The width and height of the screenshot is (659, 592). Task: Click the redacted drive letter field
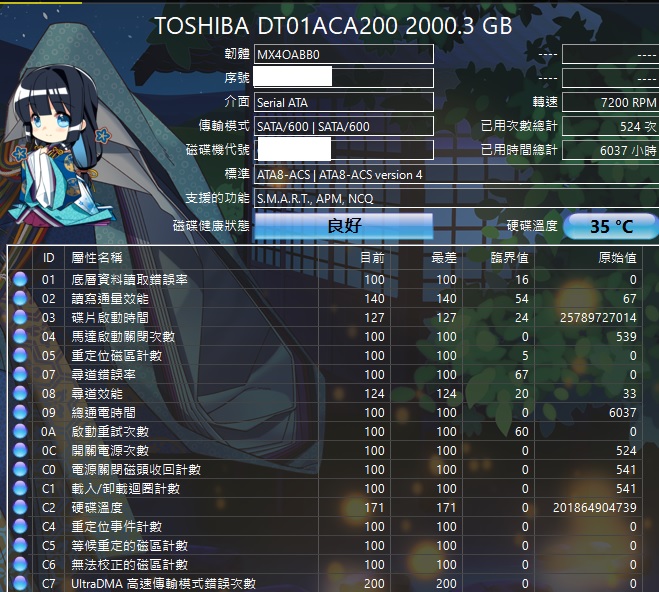point(343,150)
